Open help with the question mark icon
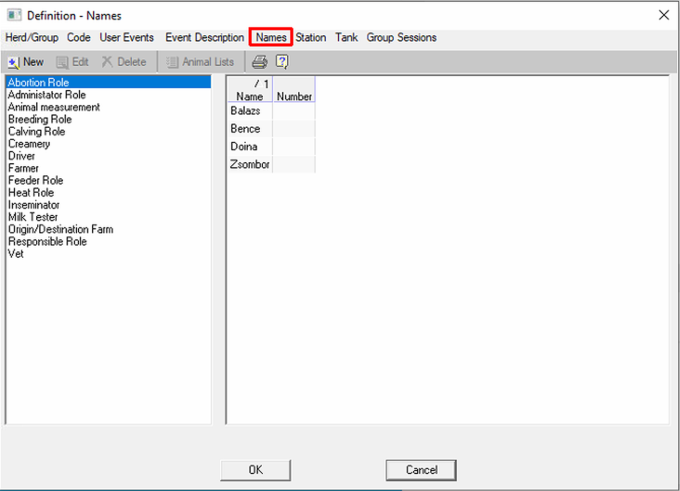 coord(282,62)
